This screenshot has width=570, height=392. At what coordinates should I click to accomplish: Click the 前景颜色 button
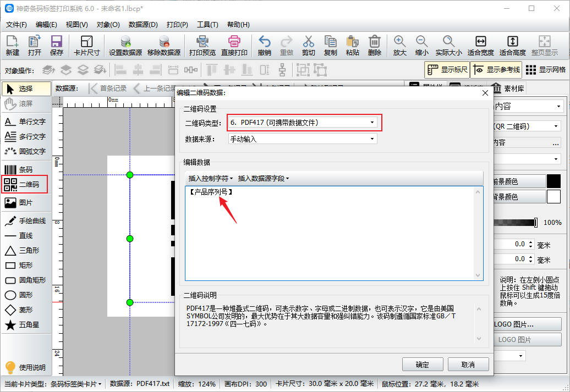click(x=520, y=181)
